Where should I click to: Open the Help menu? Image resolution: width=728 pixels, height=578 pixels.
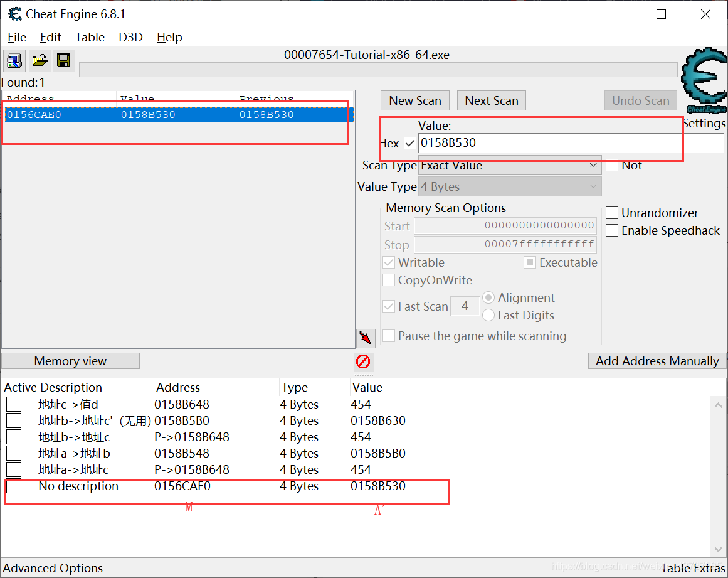(x=169, y=37)
